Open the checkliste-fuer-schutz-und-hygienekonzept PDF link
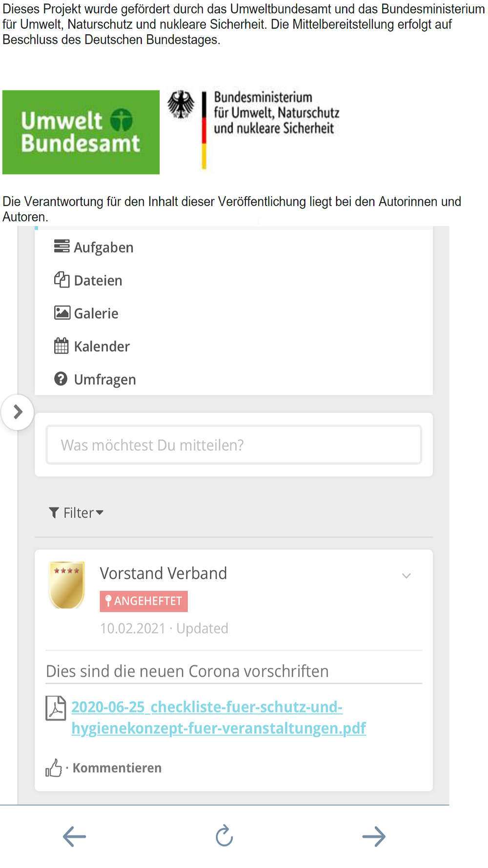 click(x=219, y=717)
